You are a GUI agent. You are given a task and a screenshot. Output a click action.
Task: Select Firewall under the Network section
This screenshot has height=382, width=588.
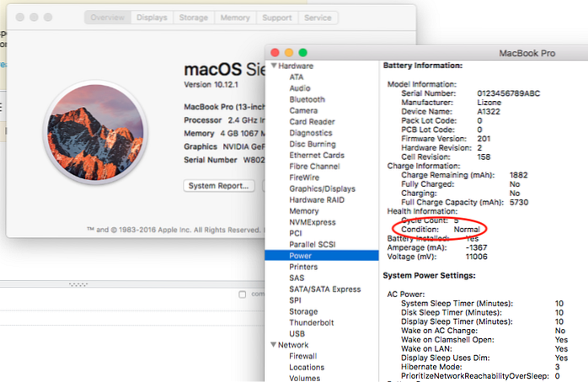304,356
